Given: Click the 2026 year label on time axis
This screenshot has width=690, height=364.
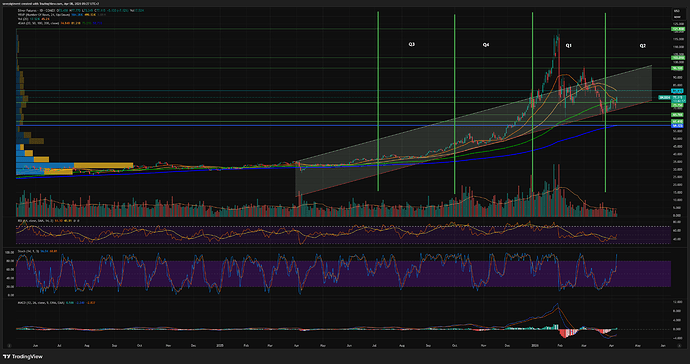Looking at the screenshot, I should pyautogui.click(x=535, y=346).
